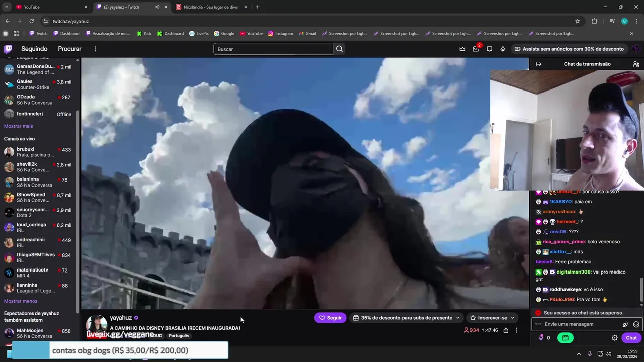Click the ad-free 30% discount banner button
The height and width of the screenshot is (362, 644).
click(x=569, y=49)
